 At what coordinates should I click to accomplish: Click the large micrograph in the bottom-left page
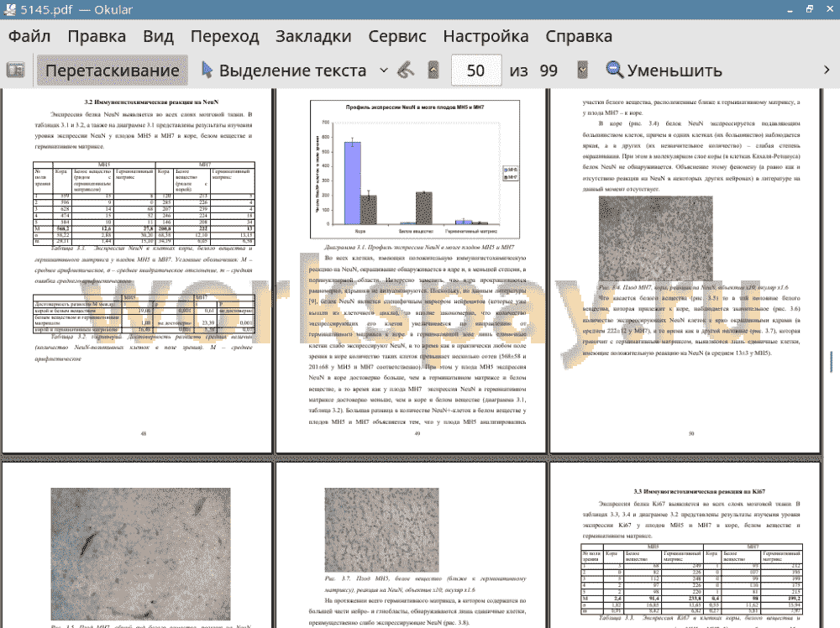tap(140, 553)
